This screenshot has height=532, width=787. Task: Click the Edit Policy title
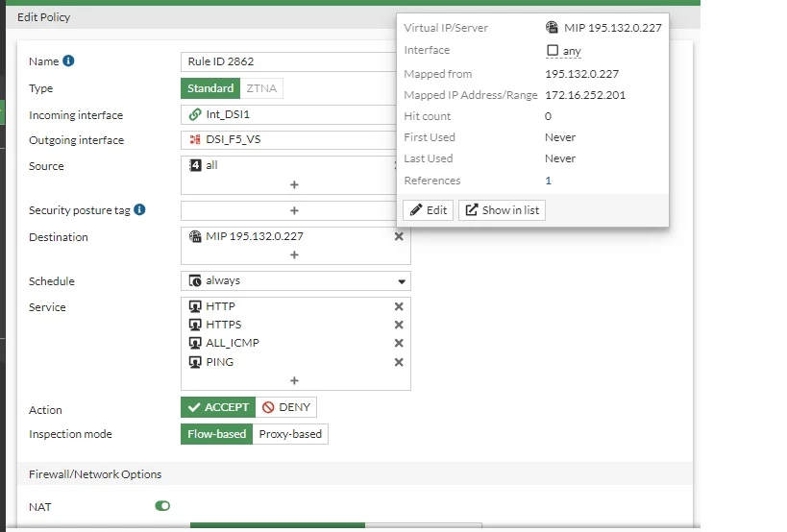pos(43,17)
